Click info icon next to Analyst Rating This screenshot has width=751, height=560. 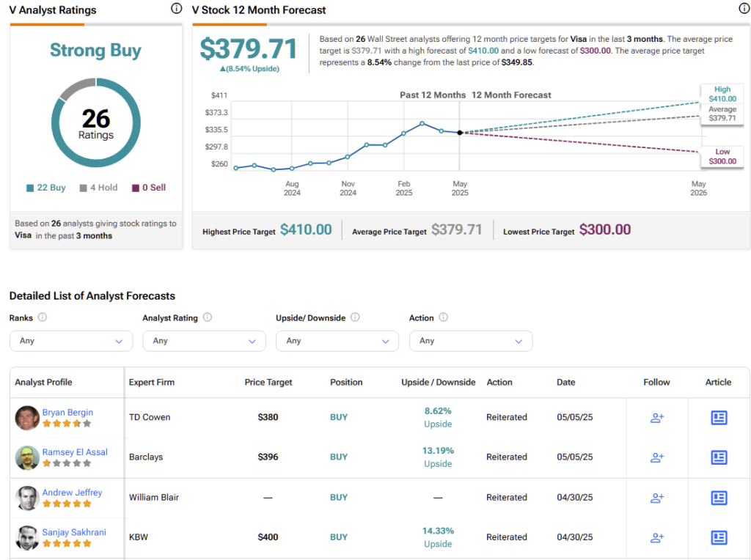(x=208, y=317)
